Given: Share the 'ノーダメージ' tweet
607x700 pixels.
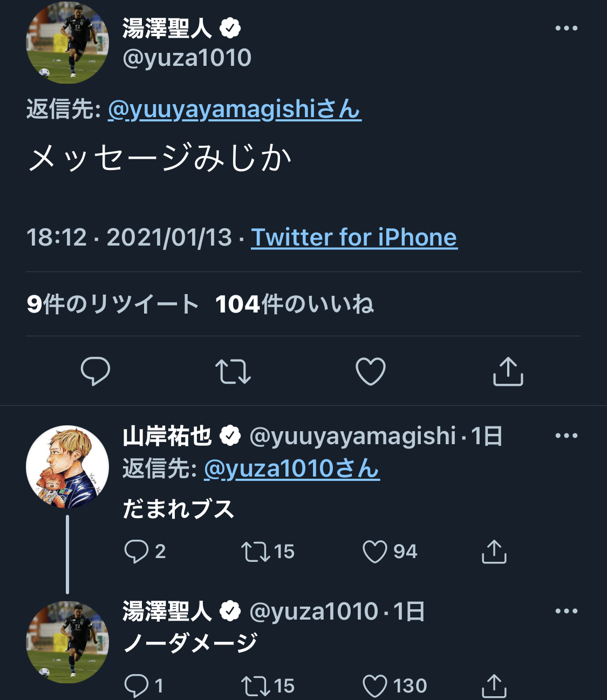Looking at the screenshot, I should [494, 686].
